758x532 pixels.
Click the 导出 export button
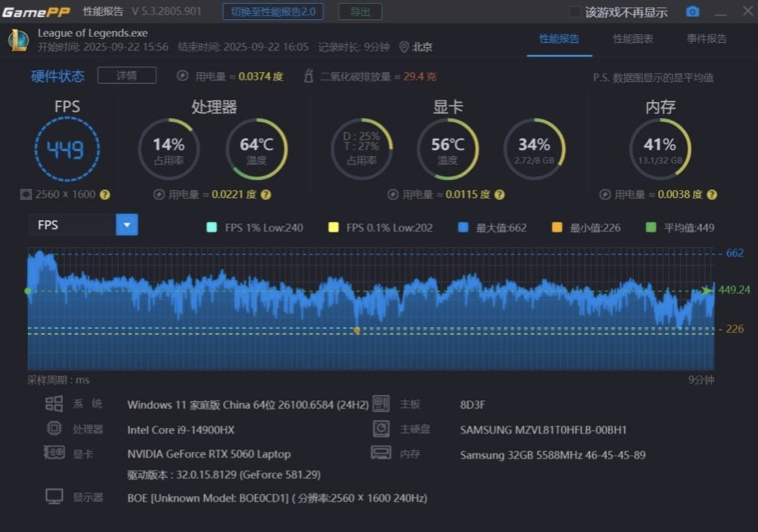[360, 12]
